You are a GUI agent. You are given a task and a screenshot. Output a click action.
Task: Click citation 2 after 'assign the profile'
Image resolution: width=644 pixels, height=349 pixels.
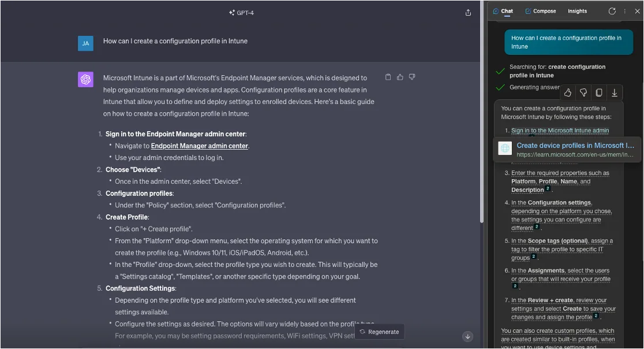click(x=596, y=315)
